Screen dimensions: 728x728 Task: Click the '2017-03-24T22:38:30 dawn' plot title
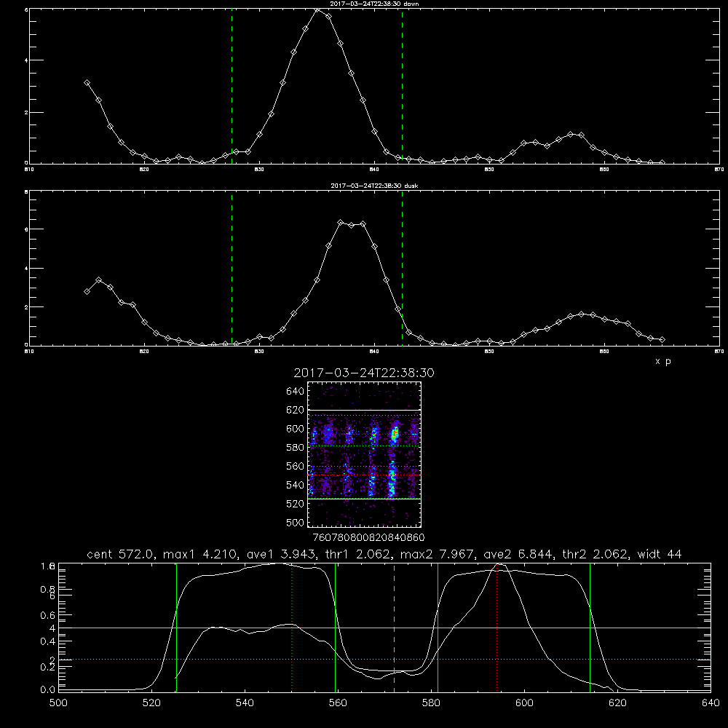click(x=374, y=4)
